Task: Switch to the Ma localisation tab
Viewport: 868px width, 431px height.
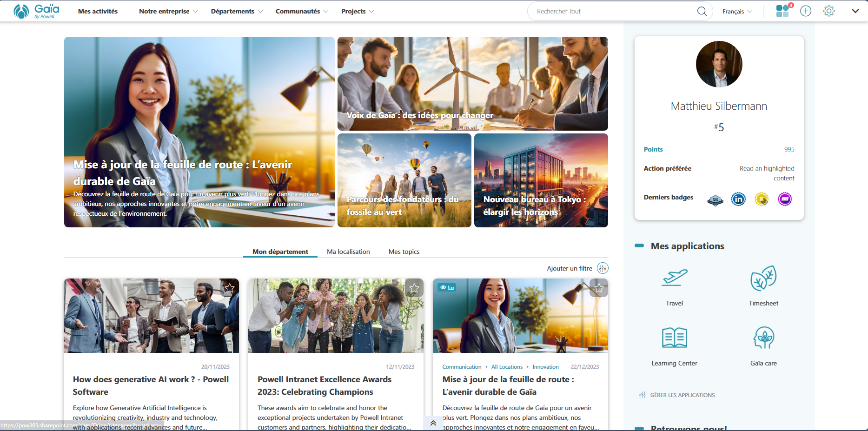Action: pos(348,252)
